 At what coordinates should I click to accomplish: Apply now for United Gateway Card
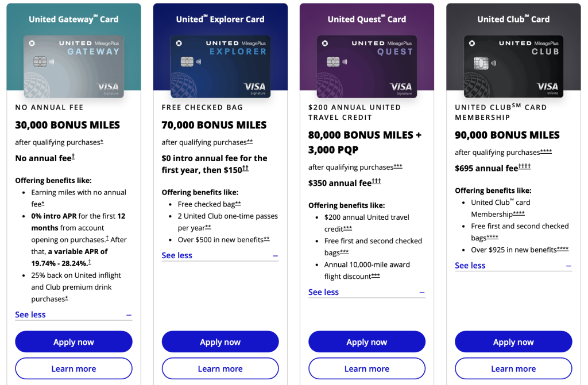[74, 341]
